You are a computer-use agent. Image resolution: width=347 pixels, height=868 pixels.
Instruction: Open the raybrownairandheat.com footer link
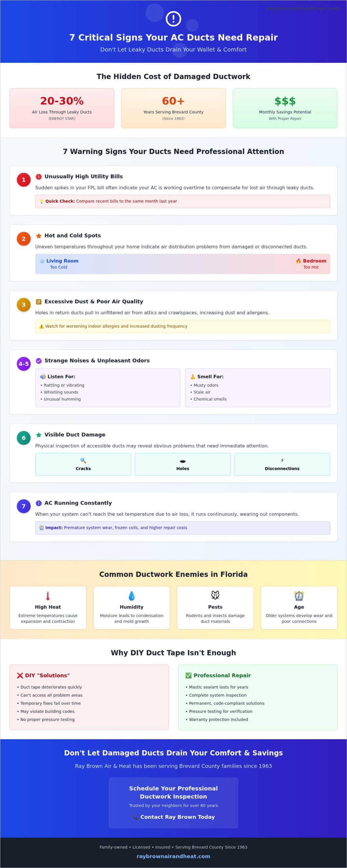(173, 856)
